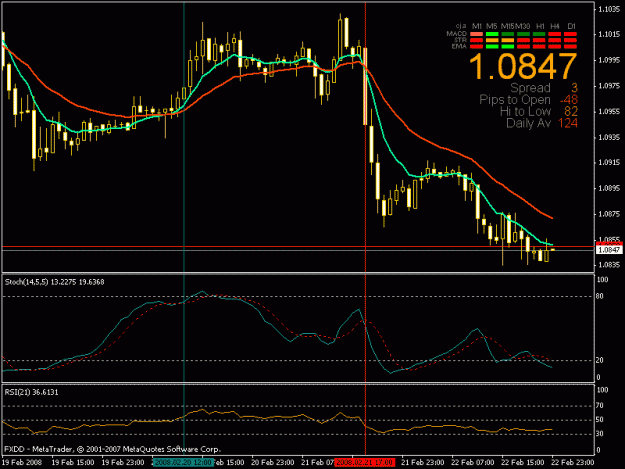Select the EMA signal cell for M5
Image resolution: width=625 pixels, height=469 pixels.
pyautogui.click(x=492, y=46)
